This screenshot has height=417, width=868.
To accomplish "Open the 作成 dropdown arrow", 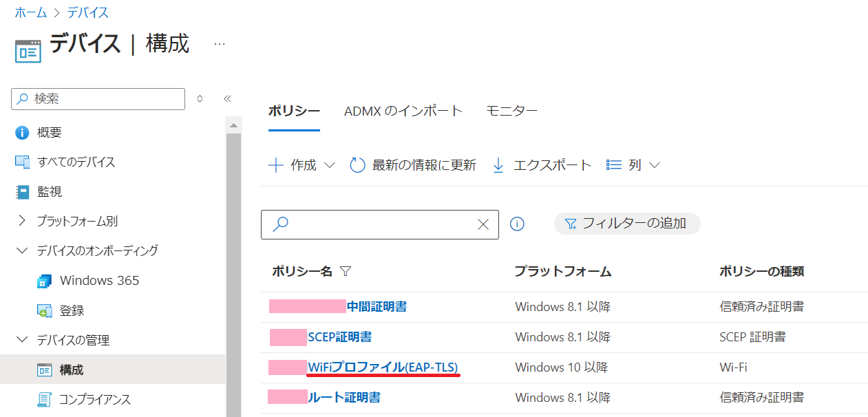I will (x=329, y=165).
